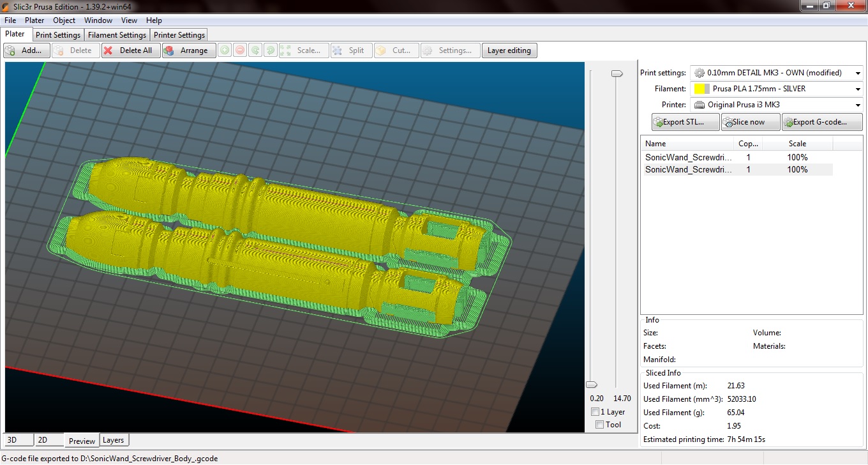The width and height of the screenshot is (868, 465).
Task: Click the lower layer slider handle
Action: [x=592, y=385]
